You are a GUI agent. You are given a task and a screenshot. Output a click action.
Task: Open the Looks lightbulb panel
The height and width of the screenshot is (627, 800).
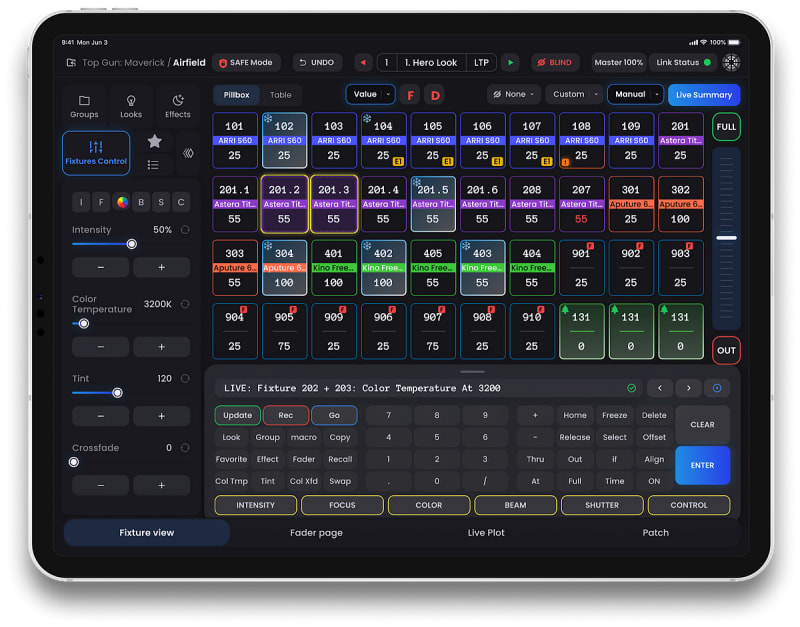(x=131, y=105)
